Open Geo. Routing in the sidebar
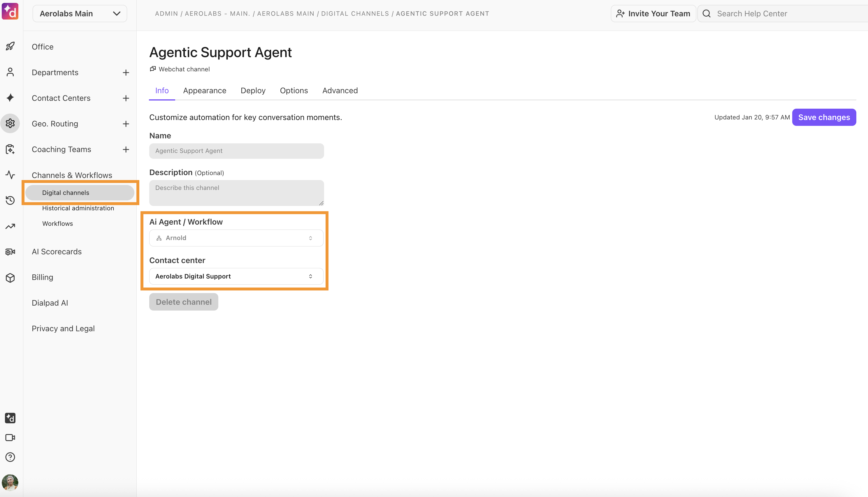The image size is (868, 497). [x=55, y=124]
